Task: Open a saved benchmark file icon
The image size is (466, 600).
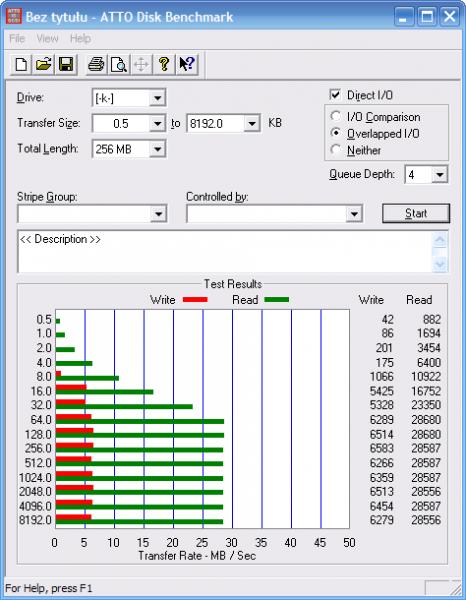Action: pos(43,64)
